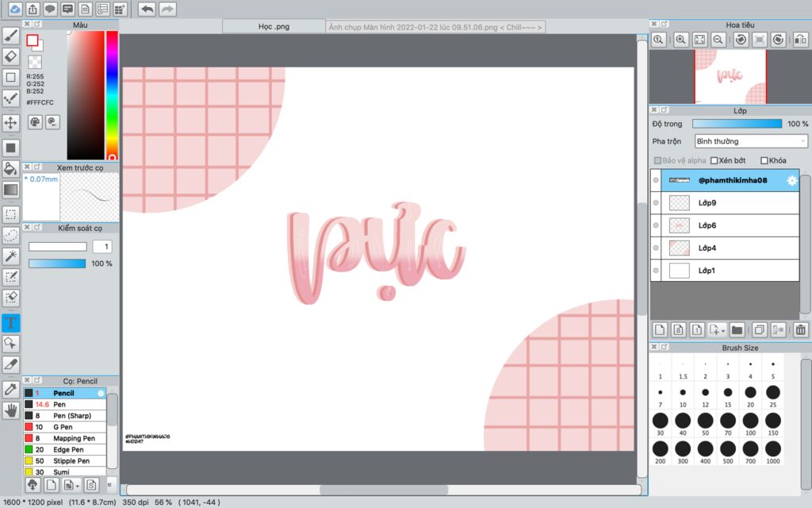Toggle visibility of Lớp6 layer
The height and width of the screenshot is (508, 812).
coord(656,225)
